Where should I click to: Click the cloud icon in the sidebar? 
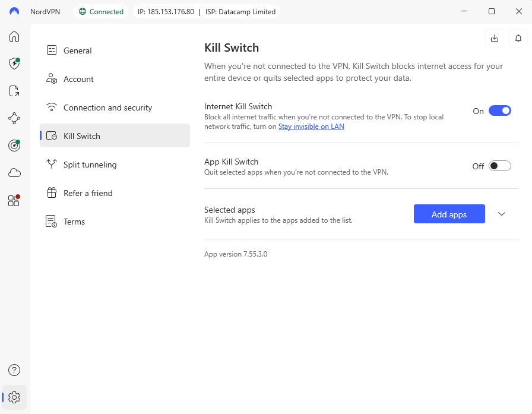(14, 173)
